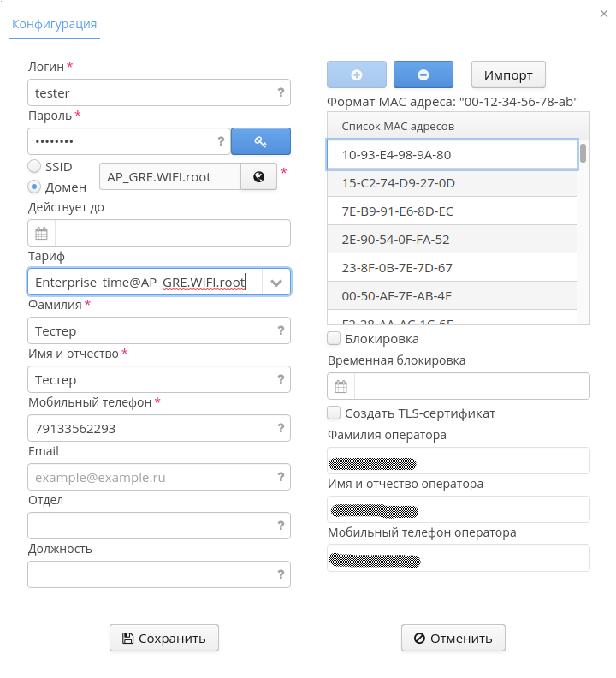Screen dimensions: 616x678
Task: Click the globe icon beside domain field
Action: 258,177
